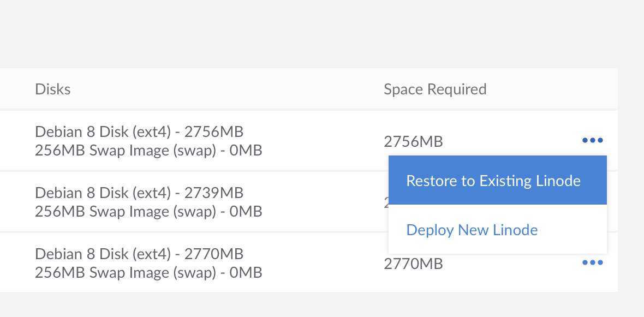Choose Deploy New Linode from the menu
Image resolution: width=644 pixels, height=317 pixels.
click(x=472, y=230)
